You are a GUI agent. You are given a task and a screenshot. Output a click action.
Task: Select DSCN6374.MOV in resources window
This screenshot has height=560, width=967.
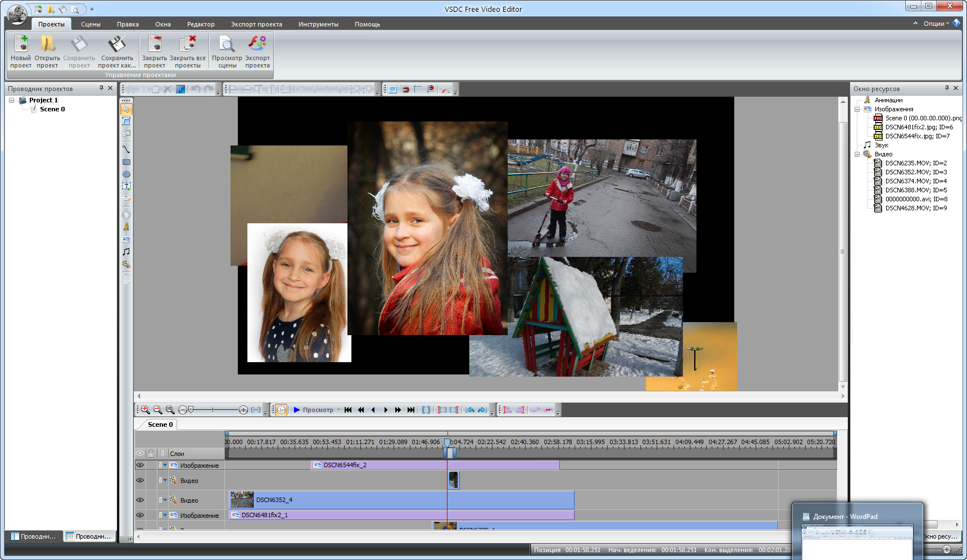coord(915,181)
